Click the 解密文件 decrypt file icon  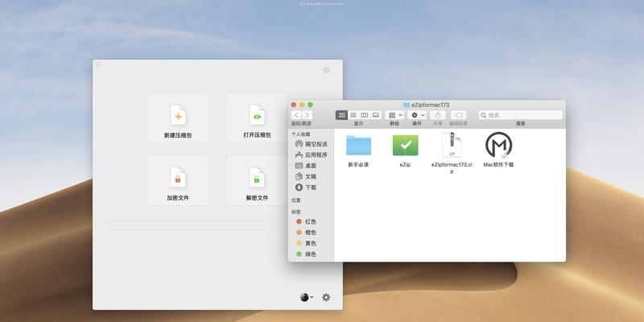click(x=257, y=177)
